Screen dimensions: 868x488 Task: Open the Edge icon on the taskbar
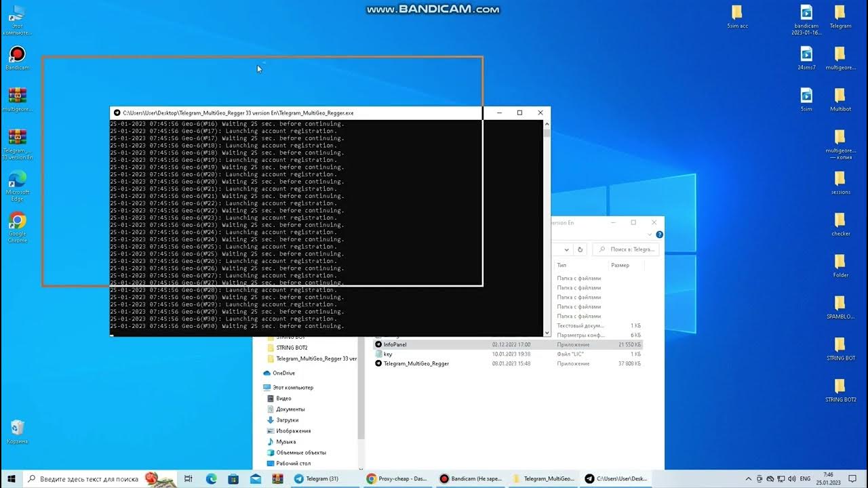[211, 479]
